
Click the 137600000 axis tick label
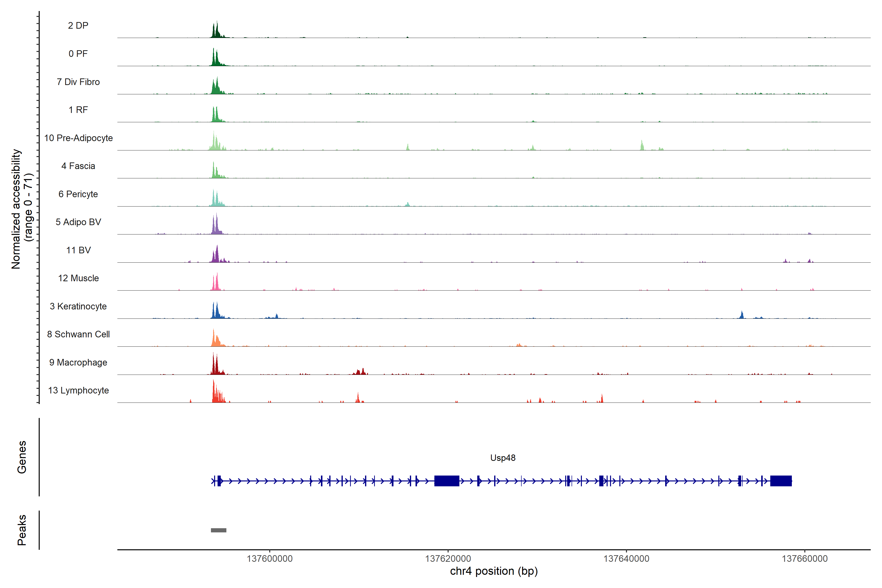(x=269, y=558)
